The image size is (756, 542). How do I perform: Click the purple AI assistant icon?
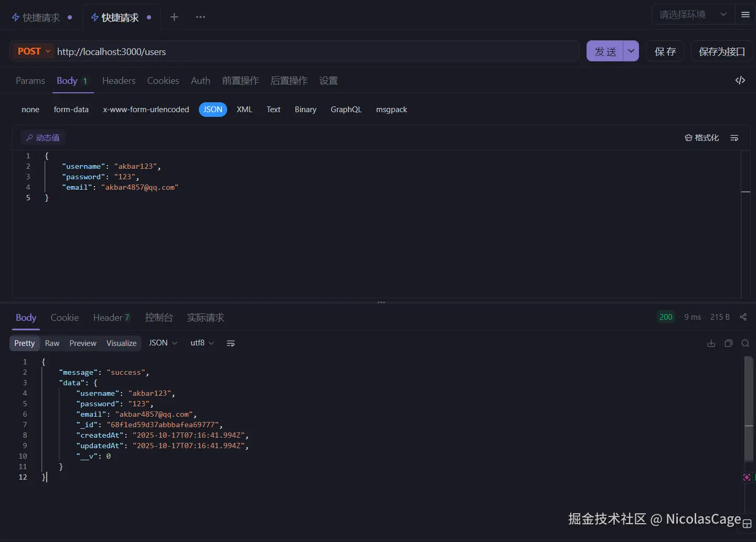(747, 477)
